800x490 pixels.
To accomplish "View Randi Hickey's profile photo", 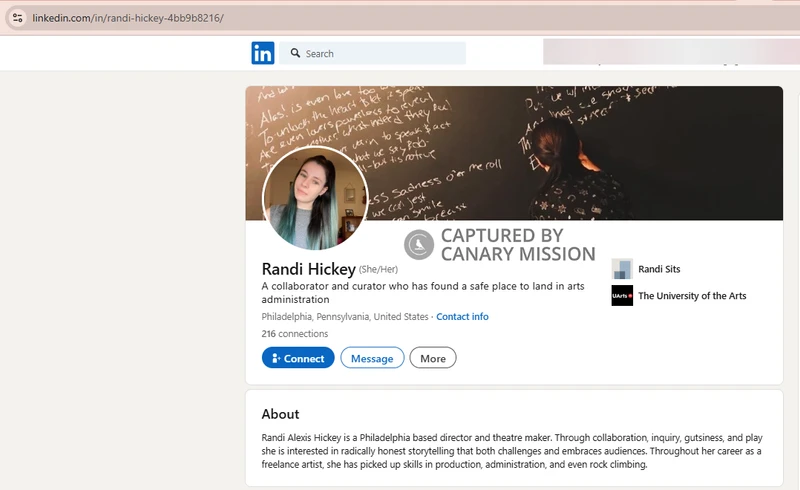I will coord(315,198).
